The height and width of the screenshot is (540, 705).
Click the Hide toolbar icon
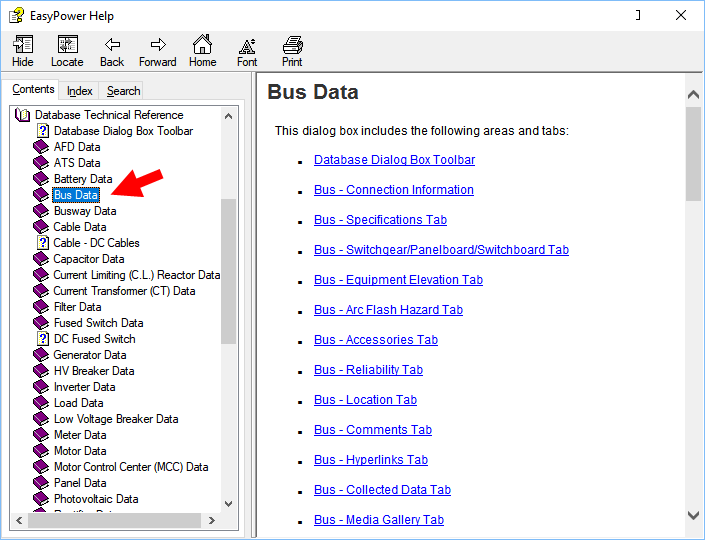22,46
